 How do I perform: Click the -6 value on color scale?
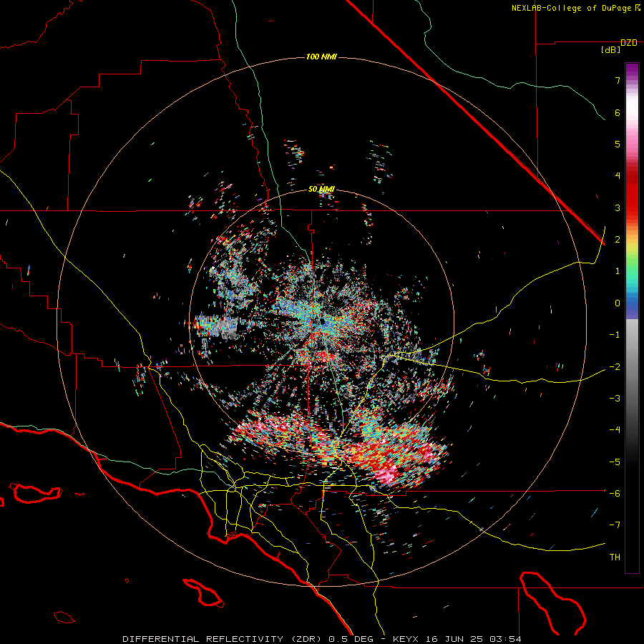tap(615, 494)
